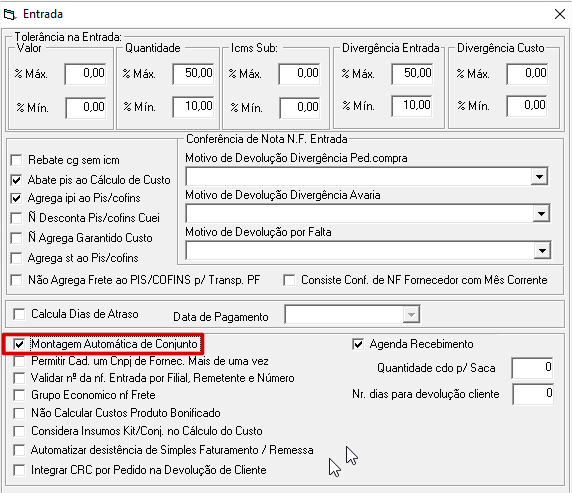This screenshot has height=493, width=572.
Task: Check Consiste Conf. de NF Fornecedor com Mês Corrente
Action: 289,280
